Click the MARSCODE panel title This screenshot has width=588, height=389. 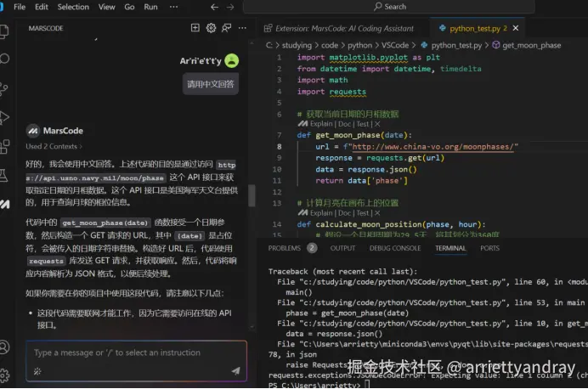click(x=46, y=28)
